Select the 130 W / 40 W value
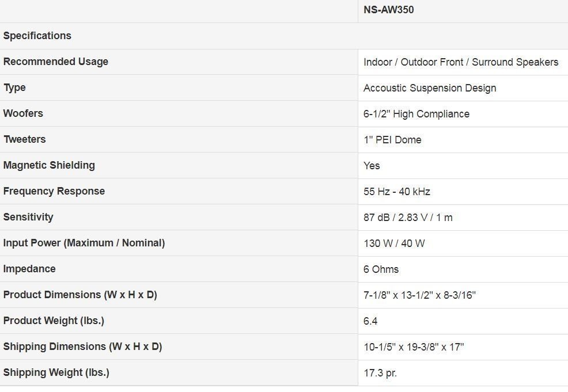 tap(394, 243)
